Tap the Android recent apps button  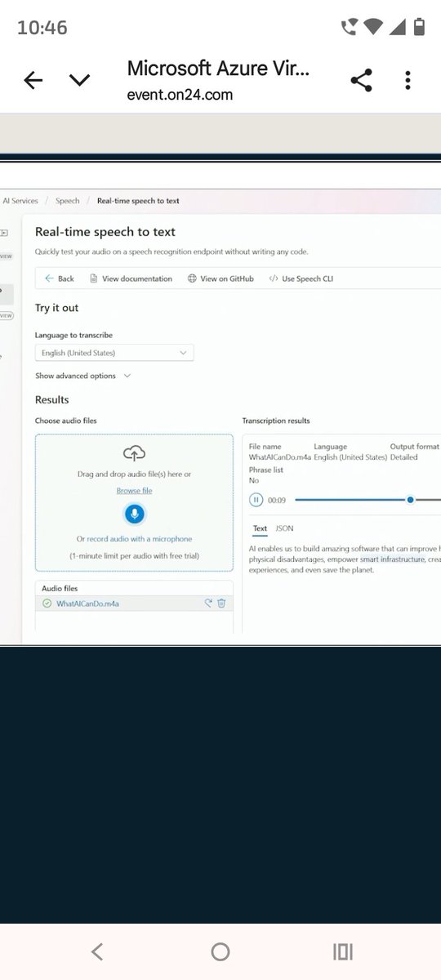click(343, 951)
